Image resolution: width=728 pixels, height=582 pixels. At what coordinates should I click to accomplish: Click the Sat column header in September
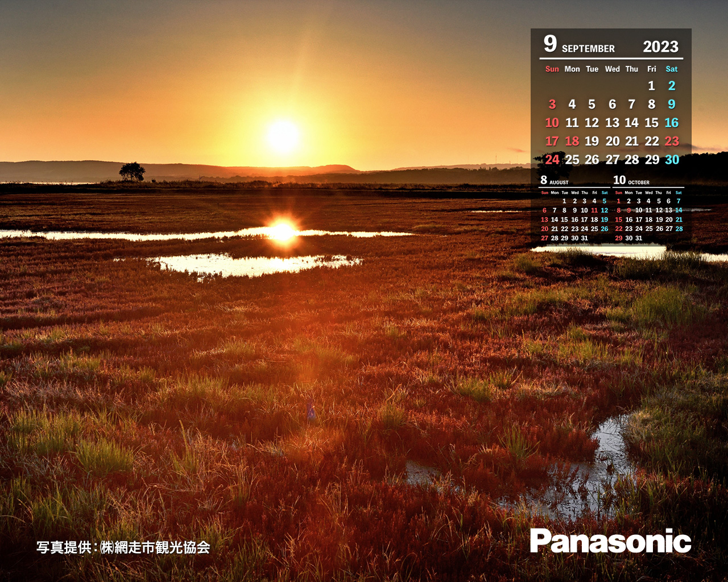[x=672, y=69]
